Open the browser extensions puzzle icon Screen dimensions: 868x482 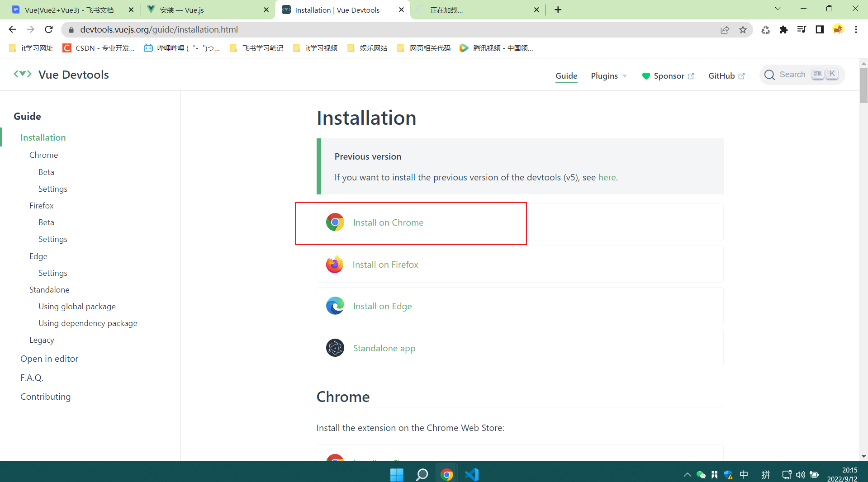784,29
